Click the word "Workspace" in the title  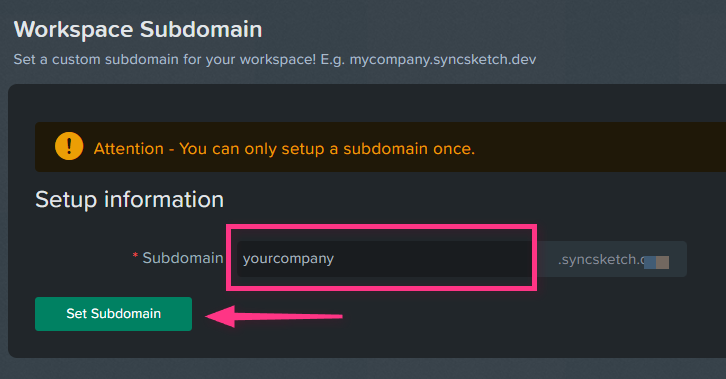point(74,30)
